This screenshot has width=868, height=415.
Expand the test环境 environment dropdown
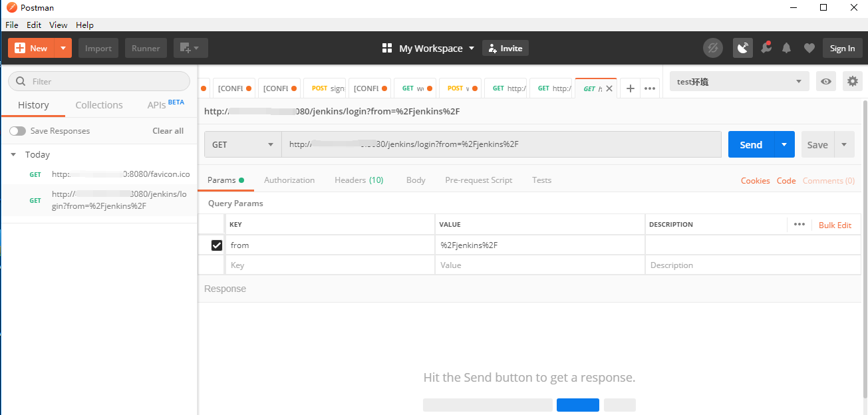(x=739, y=81)
